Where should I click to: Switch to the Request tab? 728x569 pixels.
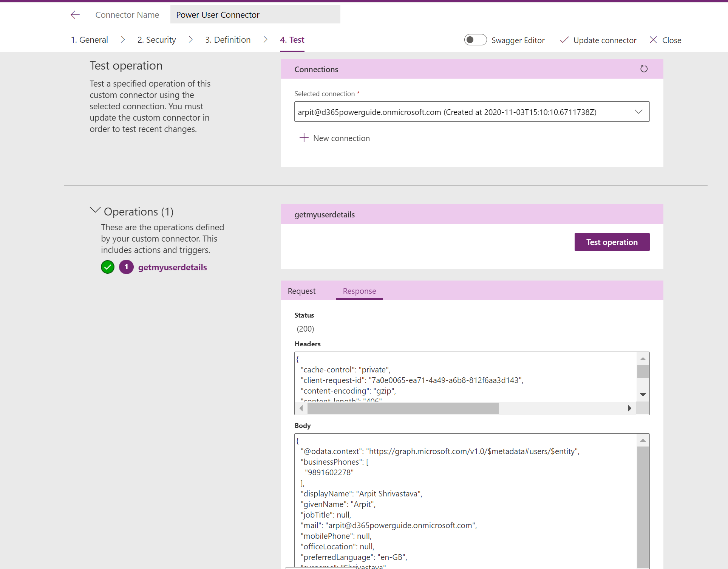point(301,291)
